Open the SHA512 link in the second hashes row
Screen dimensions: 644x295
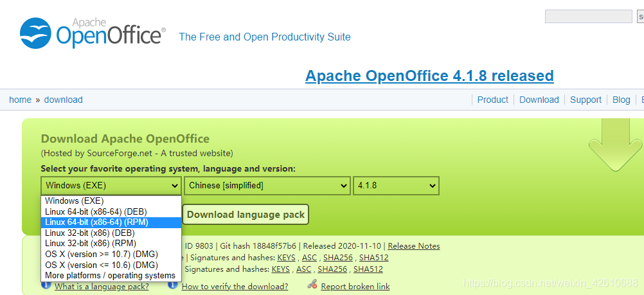[x=368, y=269]
